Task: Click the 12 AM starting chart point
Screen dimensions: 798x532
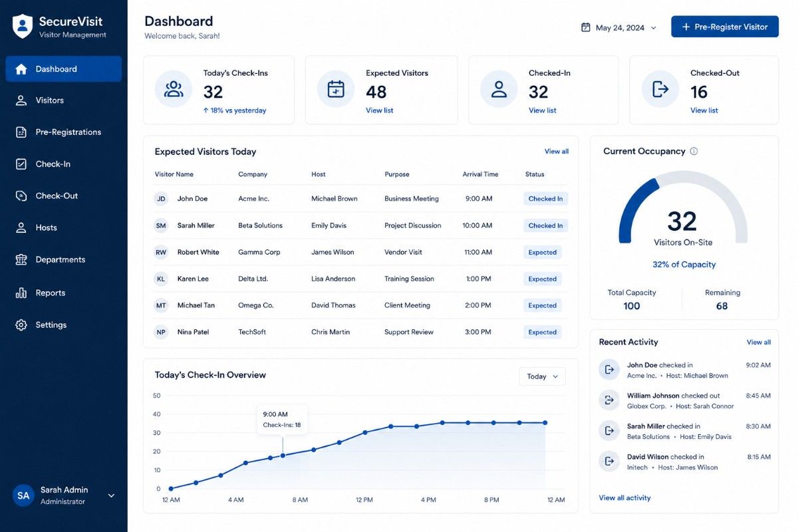Action: pyautogui.click(x=171, y=489)
